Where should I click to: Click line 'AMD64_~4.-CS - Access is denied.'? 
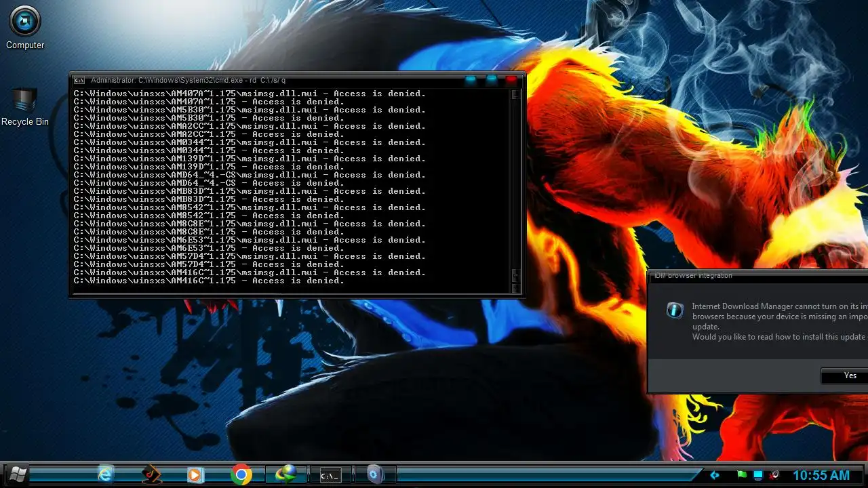tap(209, 183)
